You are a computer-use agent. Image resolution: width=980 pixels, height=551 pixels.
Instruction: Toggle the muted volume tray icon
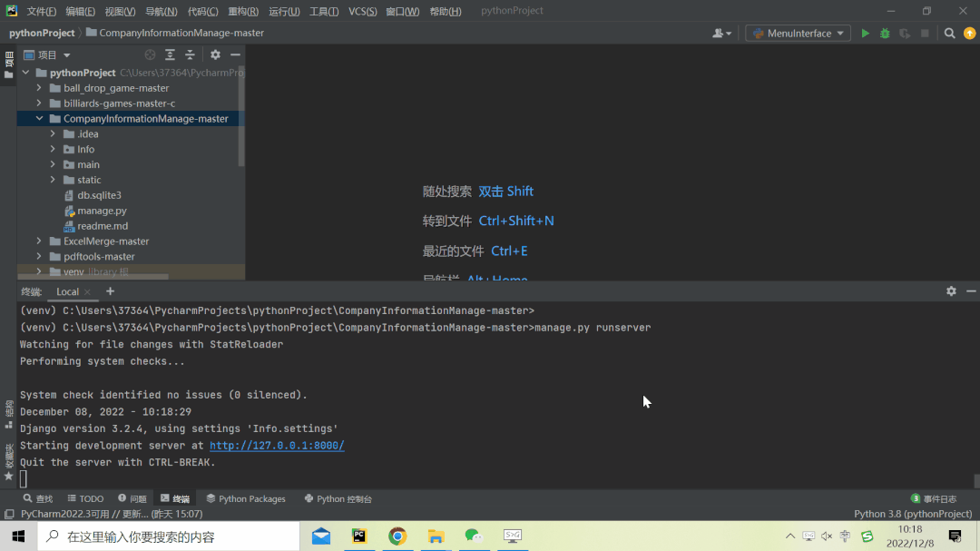(827, 536)
